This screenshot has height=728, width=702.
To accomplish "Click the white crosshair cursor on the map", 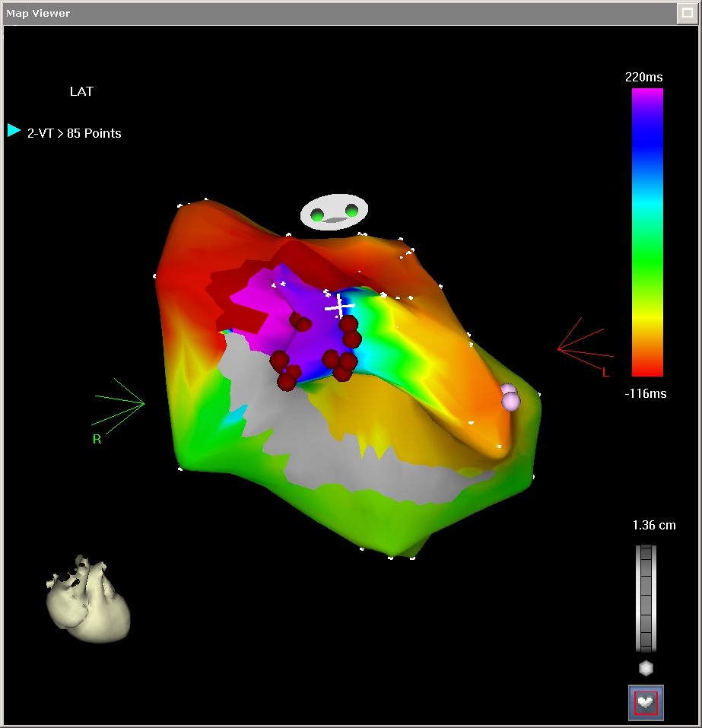I will click(339, 306).
